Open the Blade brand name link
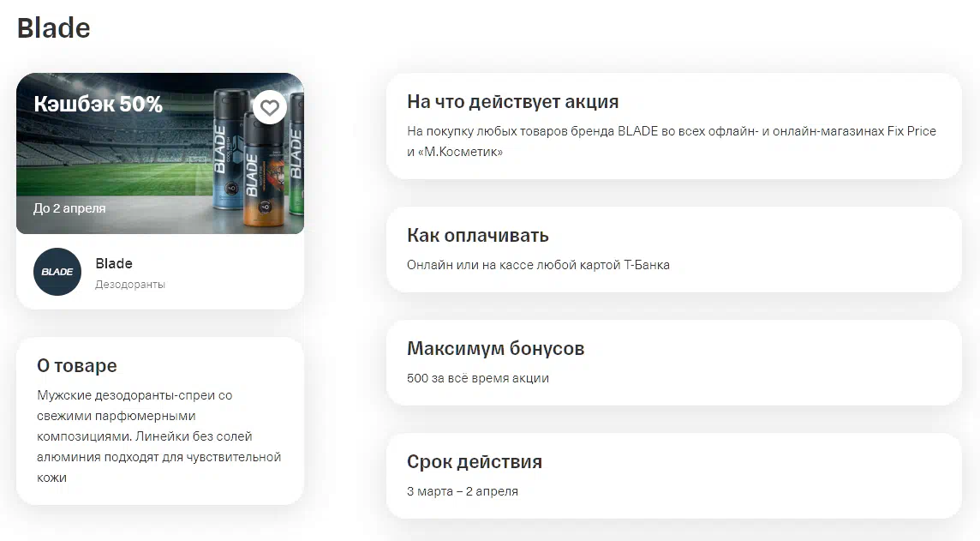980x541 pixels. pyautogui.click(x=114, y=263)
